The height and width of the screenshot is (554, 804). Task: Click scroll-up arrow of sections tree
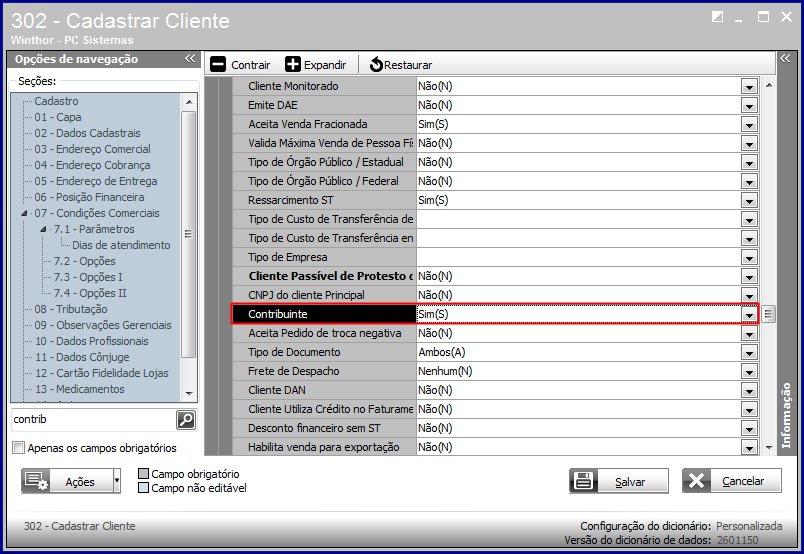[189, 102]
